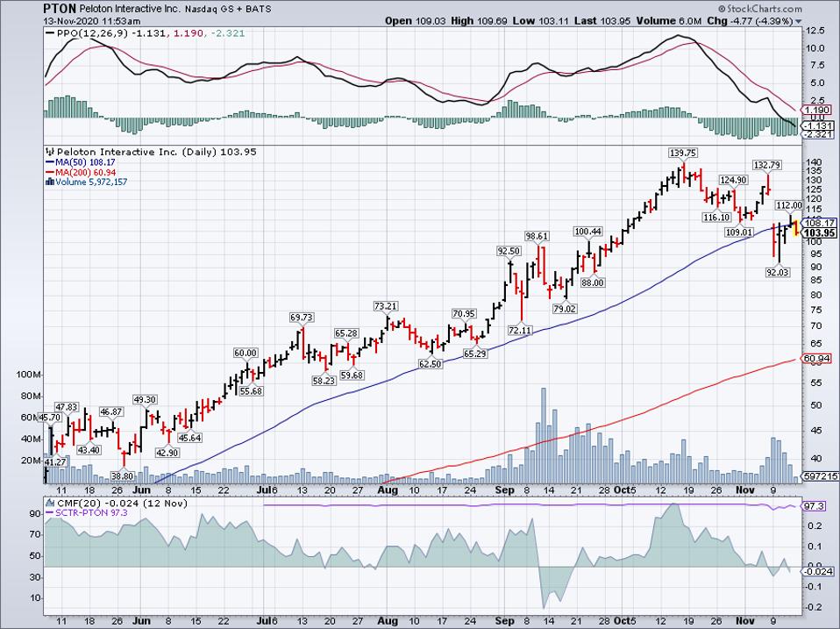Select the PTON ticker symbol in the header
Image resolution: width=840 pixels, height=629 pixels.
pos(60,9)
